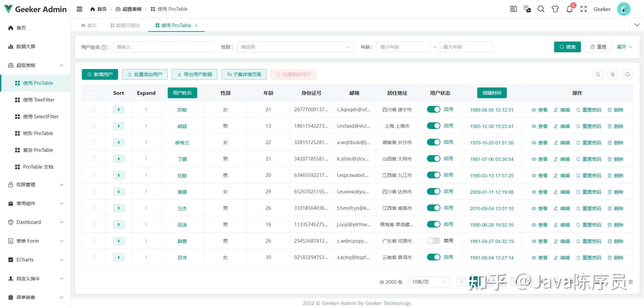Click the 用户姓名 input field
The height and width of the screenshot is (308, 644).
[x=163, y=47]
